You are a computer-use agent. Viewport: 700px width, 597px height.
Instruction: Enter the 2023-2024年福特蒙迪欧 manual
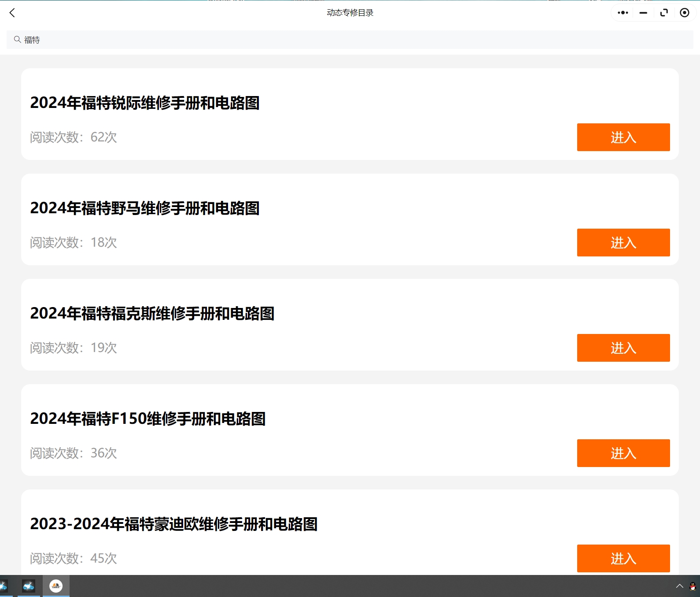tap(623, 558)
